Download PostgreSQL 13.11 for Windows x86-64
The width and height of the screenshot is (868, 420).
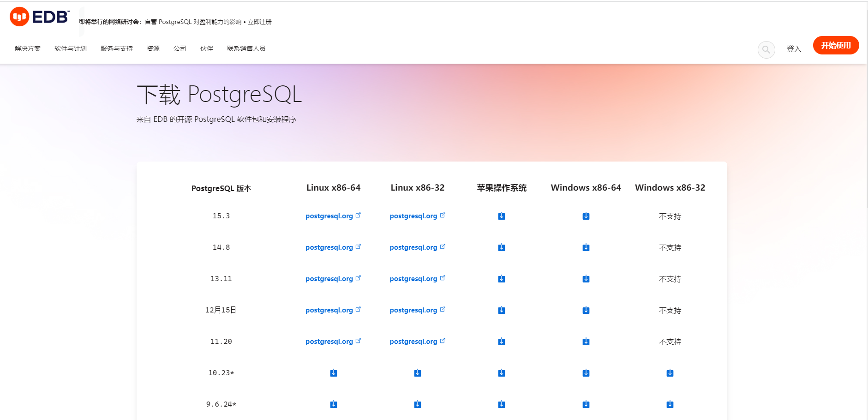[586, 279]
